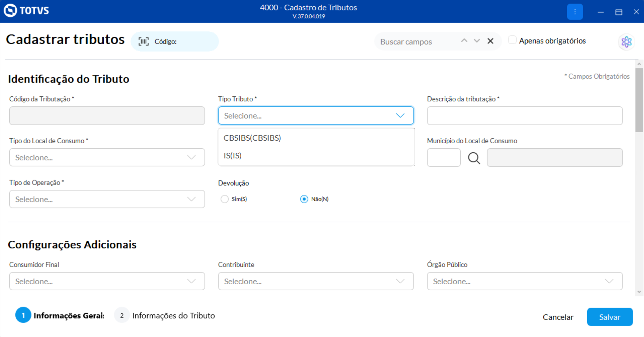
Task: Select Não(N) for Devolução
Action: pyautogui.click(x=304, y=199)
